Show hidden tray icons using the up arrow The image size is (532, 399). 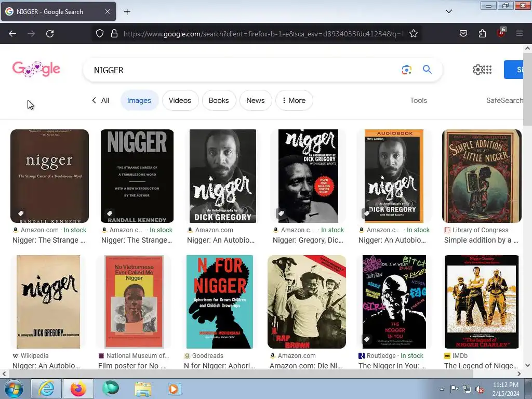[x=442, y=390]
